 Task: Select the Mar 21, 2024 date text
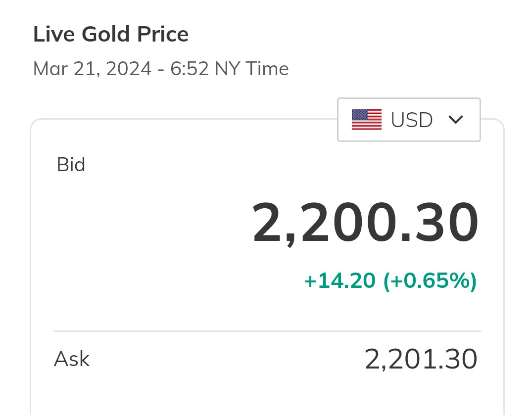(x=92, y=68)
